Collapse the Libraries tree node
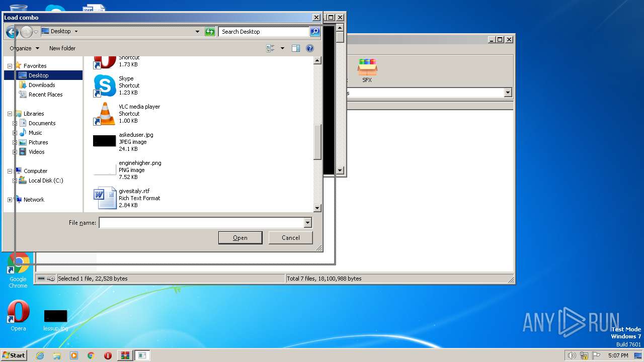 (x=10, y=114)
